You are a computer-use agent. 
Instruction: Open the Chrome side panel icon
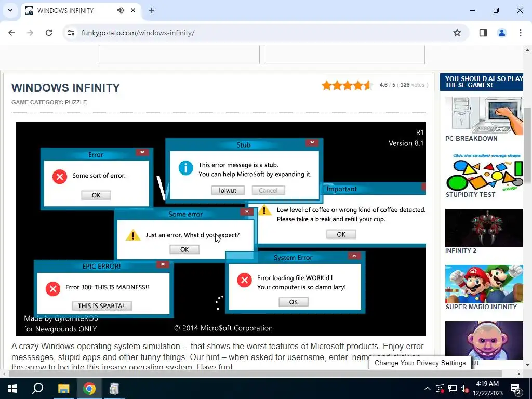coord(483,33)
